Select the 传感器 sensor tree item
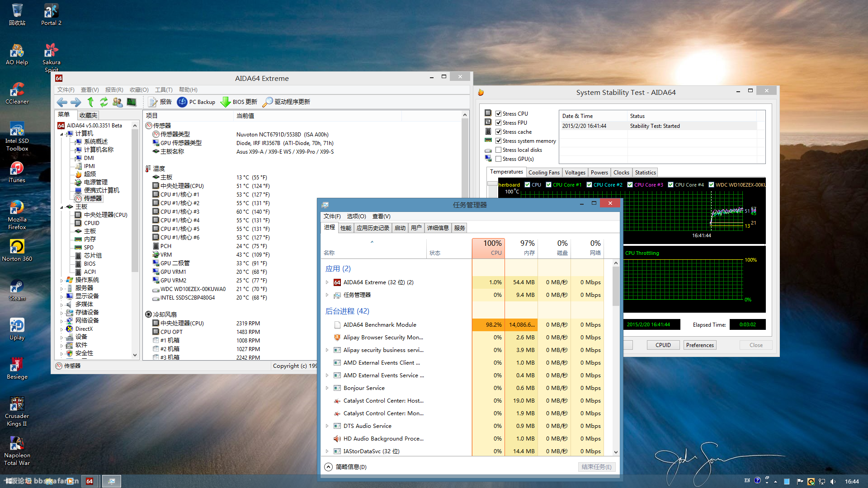868x488 pixels. click(x=93, y=199)
